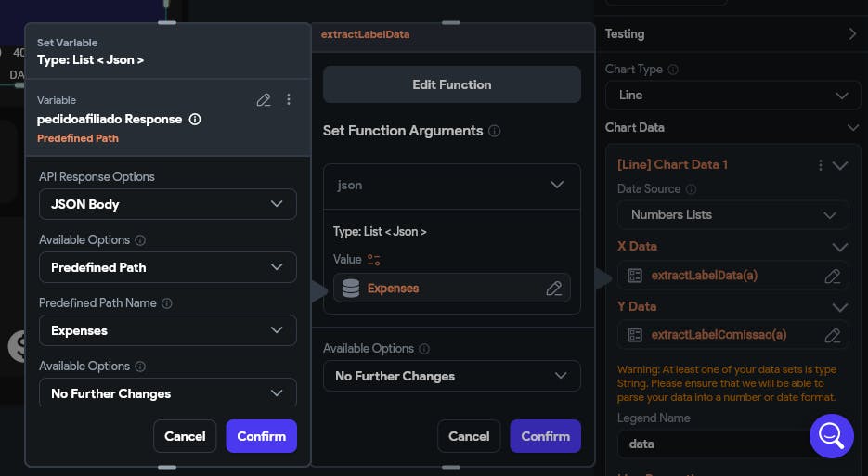Click info icon next to Chart Type
868x476 pixels.
[x=673, y=70]
